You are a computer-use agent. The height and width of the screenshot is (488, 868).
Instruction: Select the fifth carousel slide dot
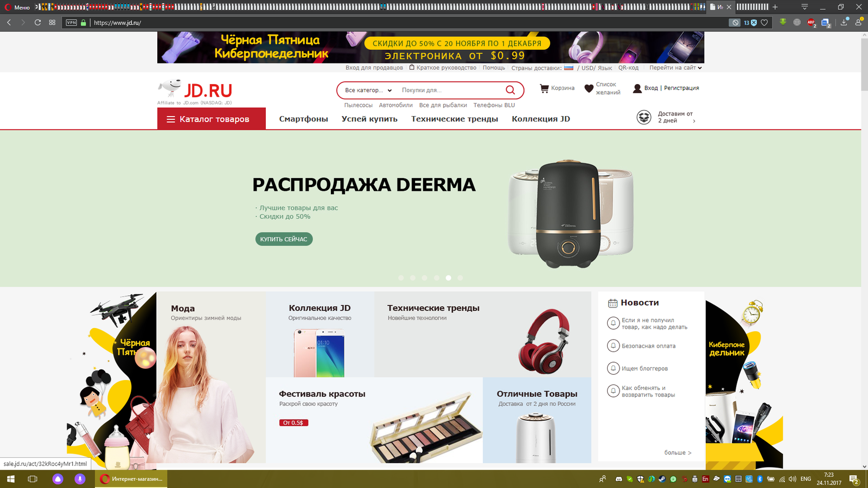pyautogui.click(x=448, y=278)
